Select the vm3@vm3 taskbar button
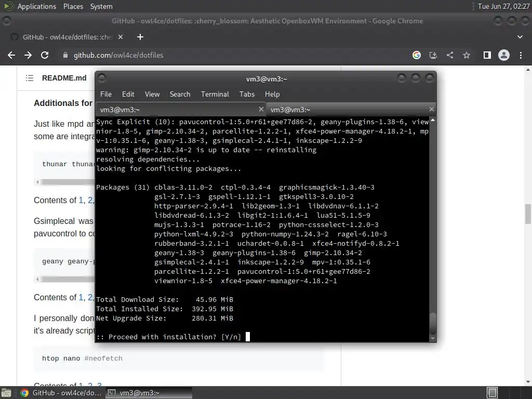The height and width of the screenshot is (399, 532). pos(149,393)
